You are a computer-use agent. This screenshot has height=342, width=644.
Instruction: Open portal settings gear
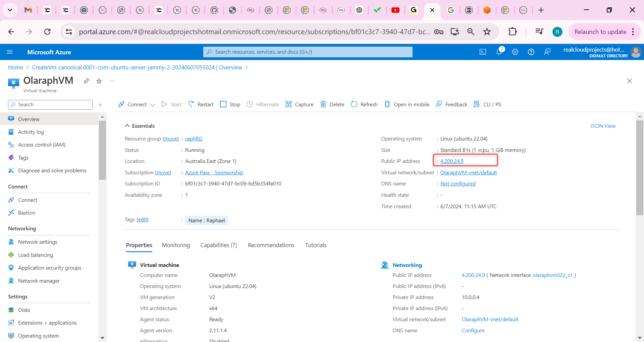pos(515,52)
